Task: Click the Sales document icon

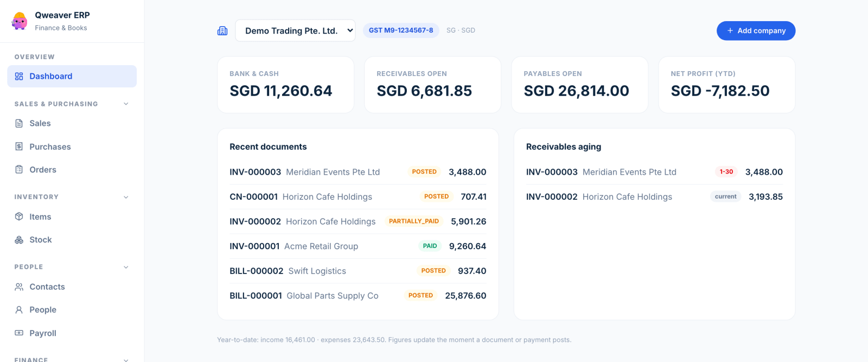Action: coord(19,123)
